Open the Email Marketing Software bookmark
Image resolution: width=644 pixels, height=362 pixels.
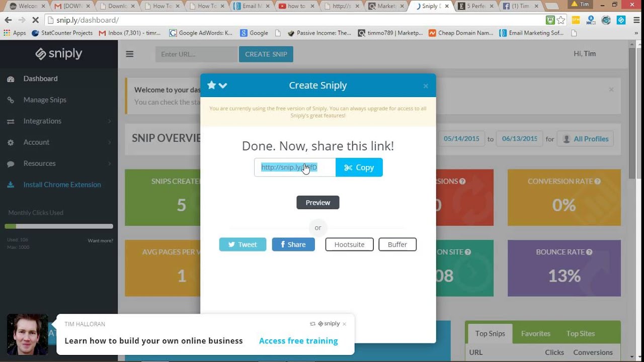point(533,33)
